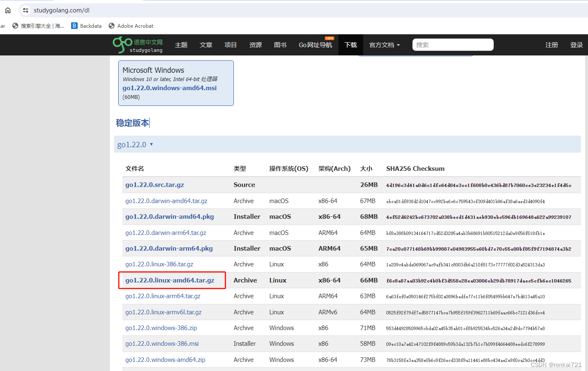Screen dimensions: 588x371
Task: Click the 73MB size cell
Action: pyautogui.click(x=367, y=359)
